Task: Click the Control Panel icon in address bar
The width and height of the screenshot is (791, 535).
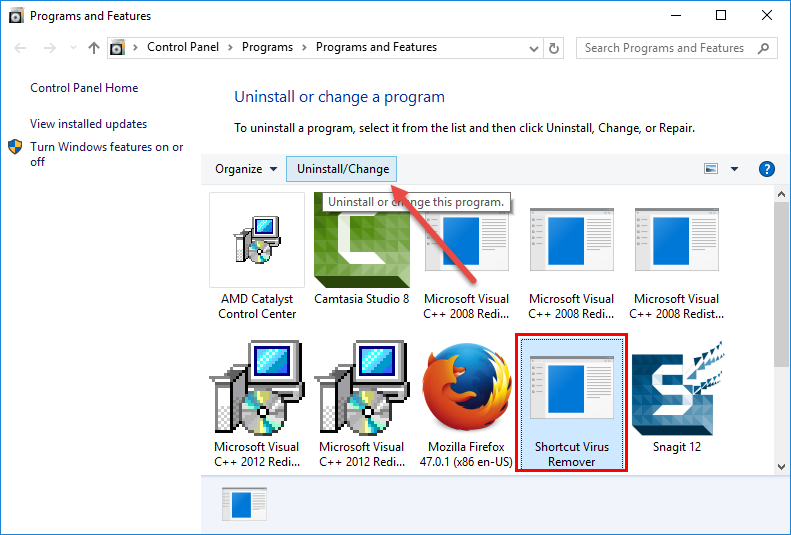Action: click(117, 48)
